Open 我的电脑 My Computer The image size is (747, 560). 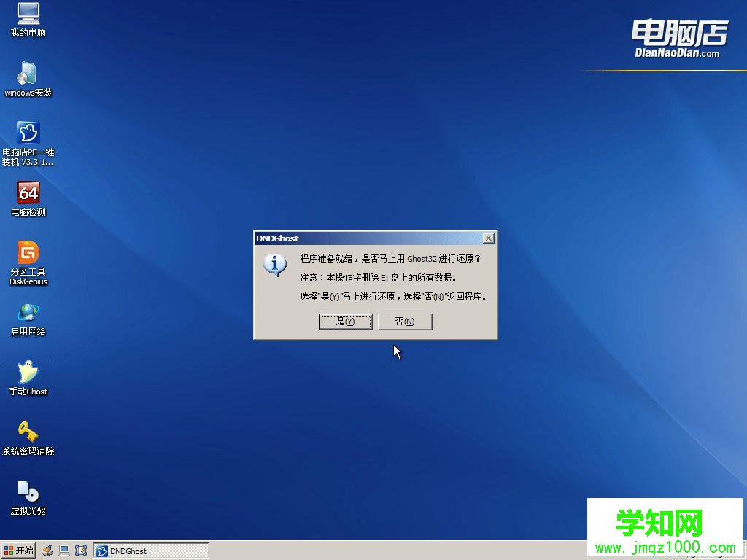[28, 16]
